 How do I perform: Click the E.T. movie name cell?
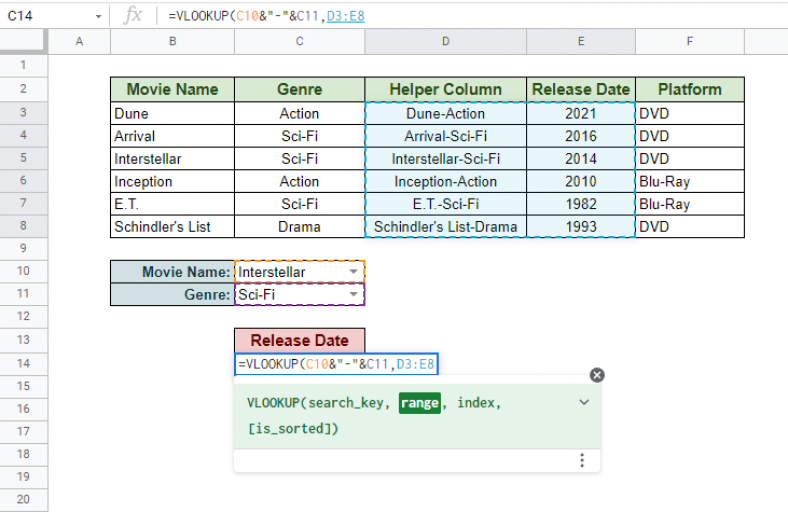[x=172, y=204]
